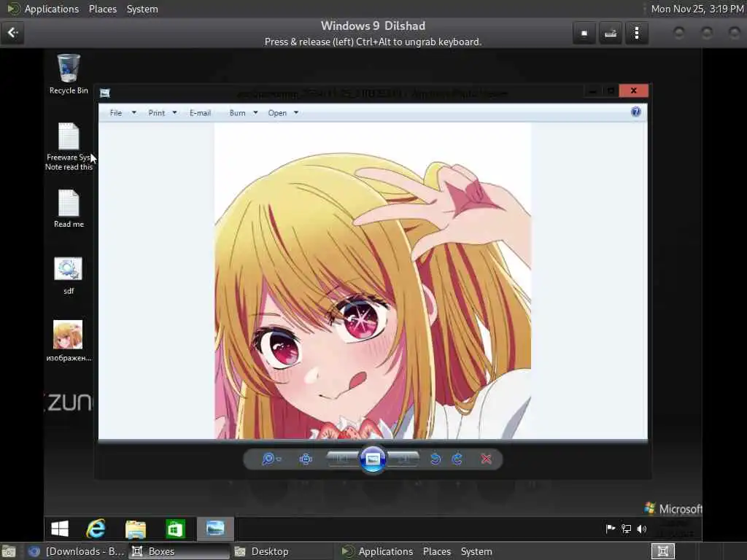Viewport: 747px width, 560px height.
Task: Switch to Desktop window in bottom panel
Action: pyautogui.click(x=281, y=551)
